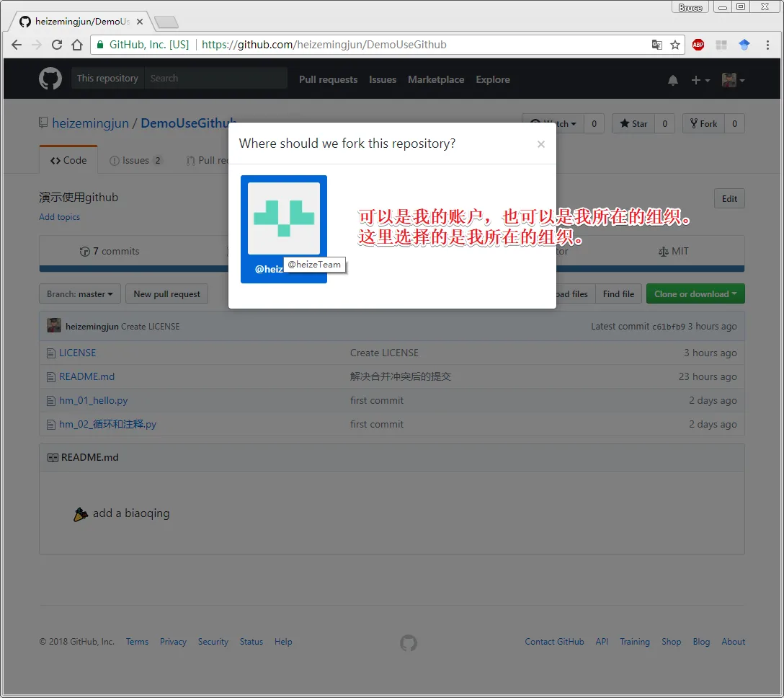The height and width of the screenshot is (698, 784).
Task: Open latest commit c61bfb9
Action: (x=669, y=327)
